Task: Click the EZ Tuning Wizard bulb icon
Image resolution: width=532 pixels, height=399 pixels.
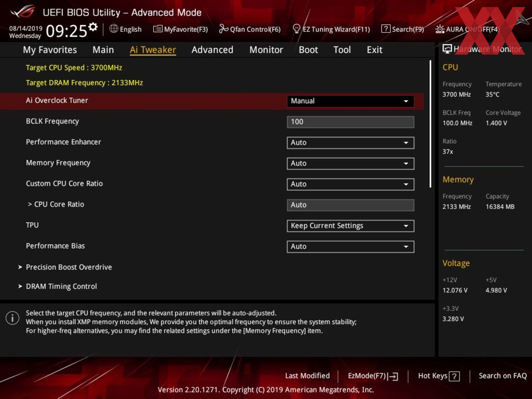Action: tap(297, 29)
